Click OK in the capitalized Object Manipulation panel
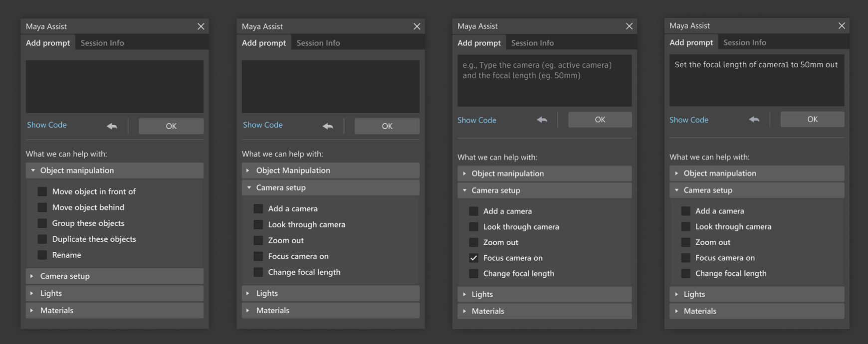Screen dimensions: 868x344 point(387,126)
